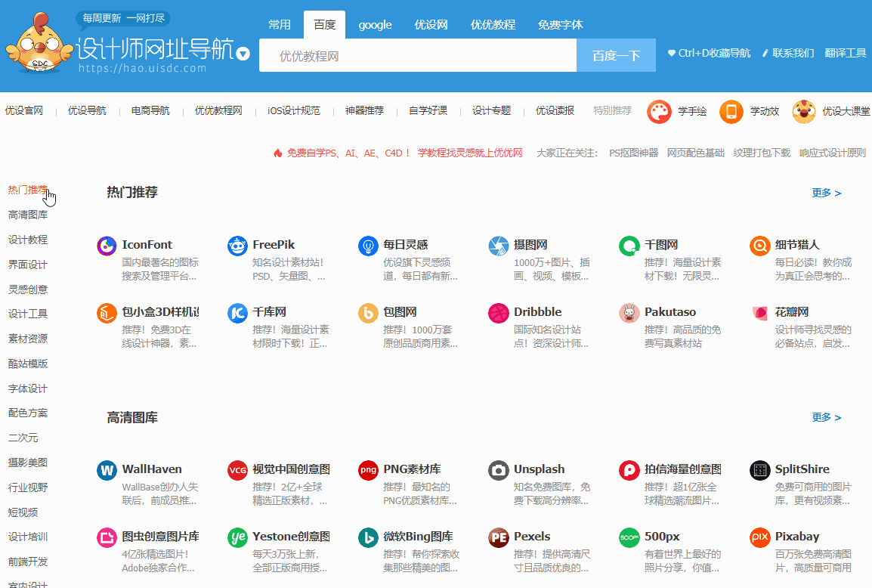Click the chicken mascot logo
The height and width of the screenshot is (588, 872).
[x=39, y=43]
